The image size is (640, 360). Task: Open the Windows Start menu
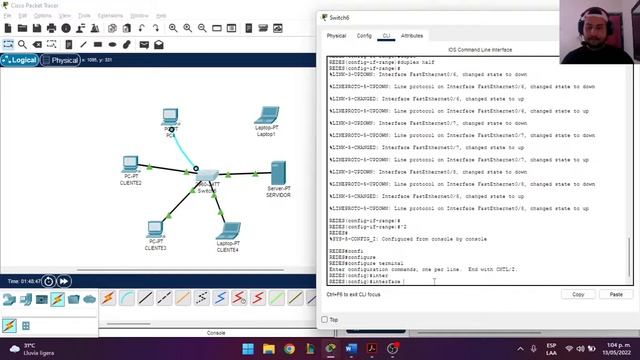pos(248,349)
